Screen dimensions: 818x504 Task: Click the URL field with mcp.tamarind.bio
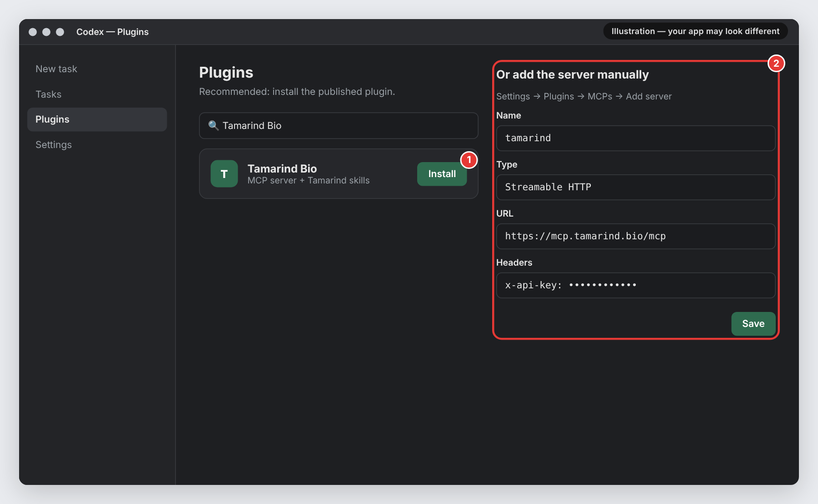click(636, 236)
